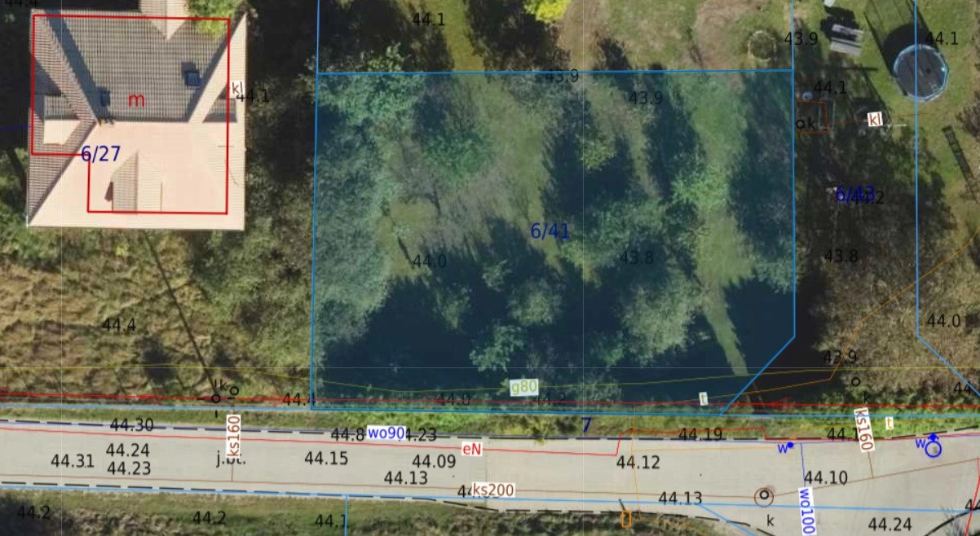Screen dimensions: 980x536
Task: Click the wo90 water pipe label
Action: click(x=386, y=433)
